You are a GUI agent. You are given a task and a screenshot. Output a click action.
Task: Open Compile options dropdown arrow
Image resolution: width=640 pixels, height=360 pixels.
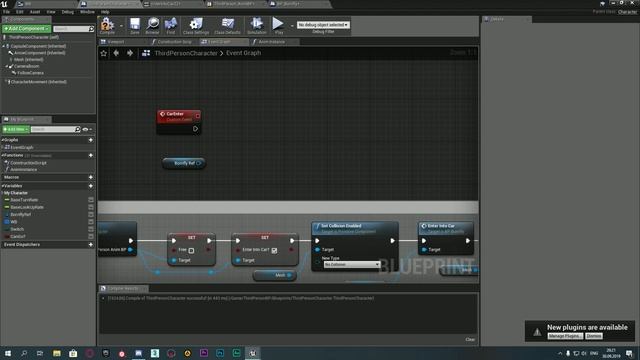(x=121, y=26)
